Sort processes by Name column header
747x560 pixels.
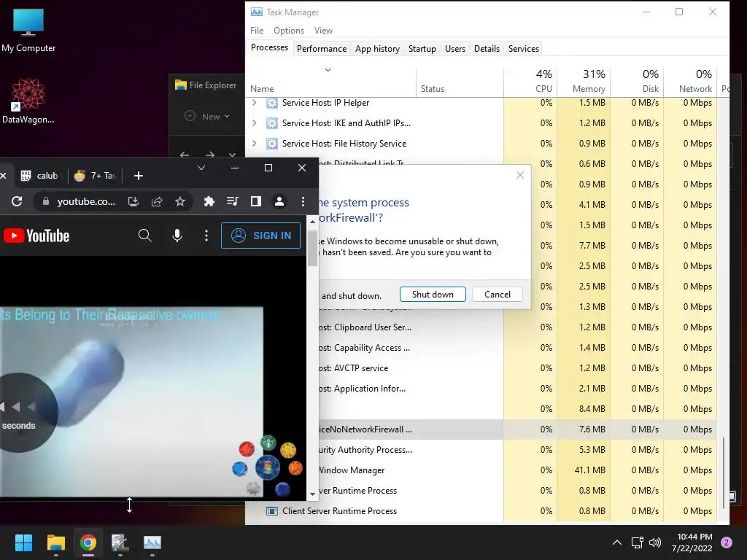coord(330,81)
